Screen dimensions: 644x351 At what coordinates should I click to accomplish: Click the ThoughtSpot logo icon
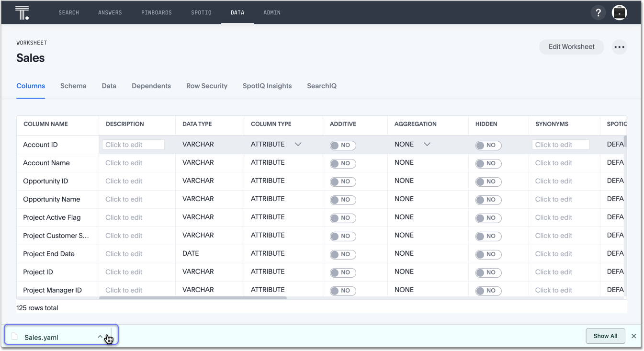pos(22,12)
